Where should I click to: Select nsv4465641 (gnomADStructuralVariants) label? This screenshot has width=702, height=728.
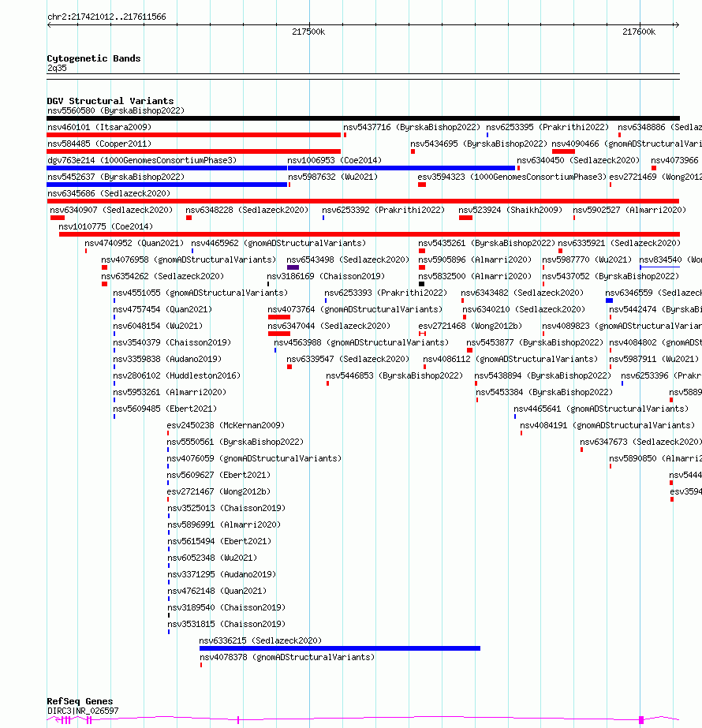pyautogui.click(x=601, y=409)
